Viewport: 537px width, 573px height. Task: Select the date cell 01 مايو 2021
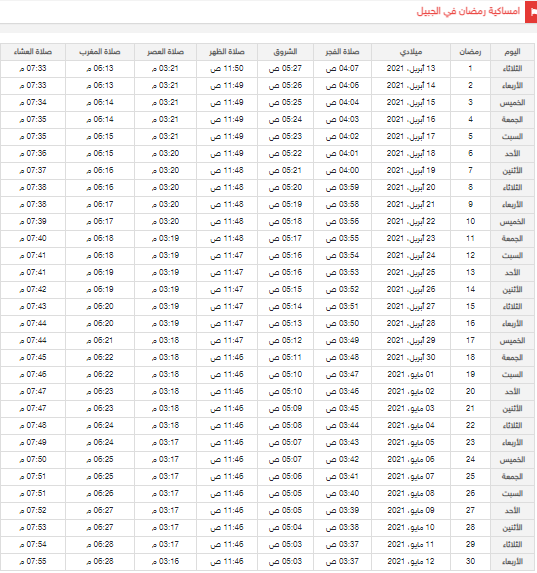[x=411, y=375]
